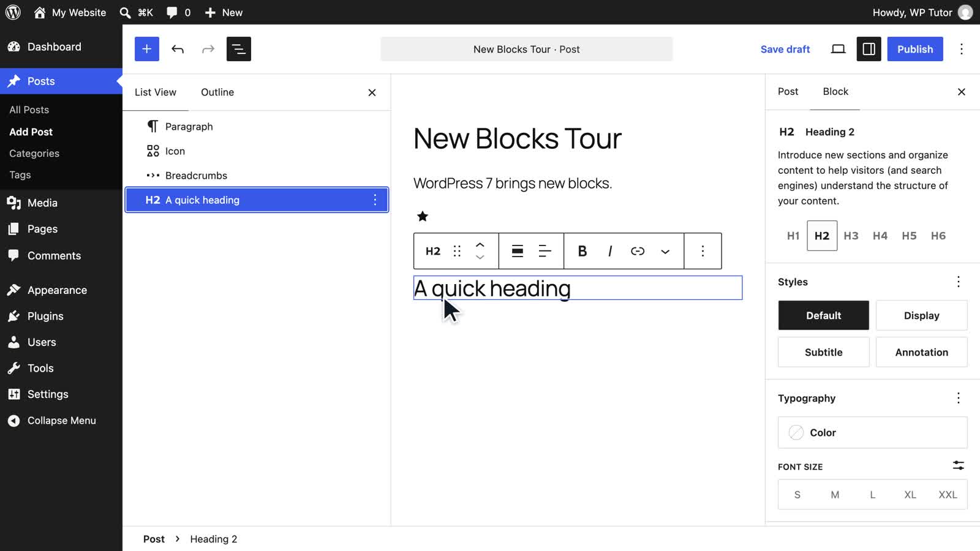Apply the Display style
Image resolution: width=980 pixels, height=551 pixels.
(921, 315)
